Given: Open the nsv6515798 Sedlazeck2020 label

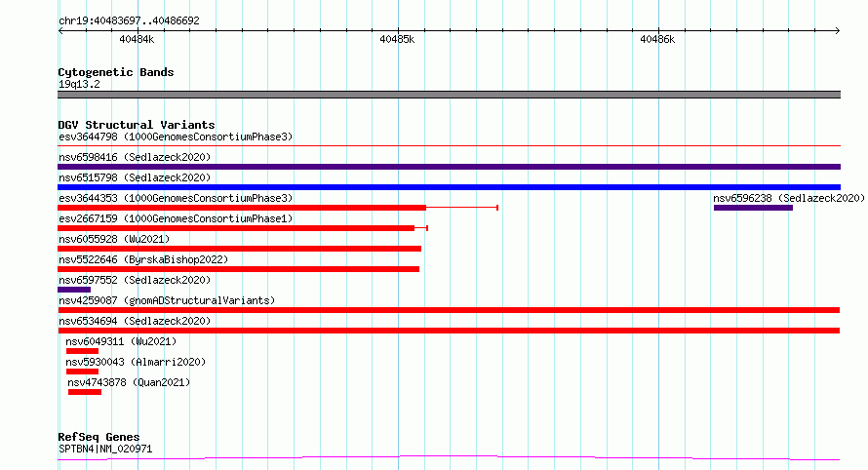Looking at the screenshot, I should tap(135, 177).
